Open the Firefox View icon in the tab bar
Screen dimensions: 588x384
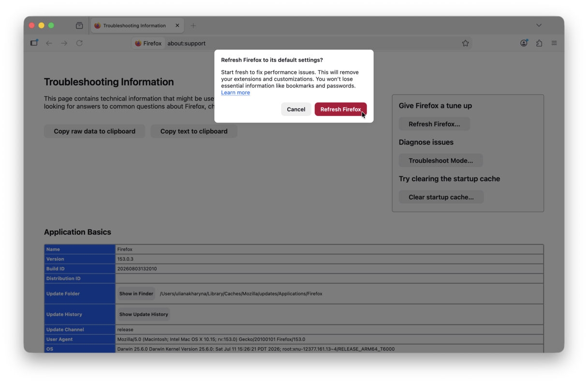[79, 26]
